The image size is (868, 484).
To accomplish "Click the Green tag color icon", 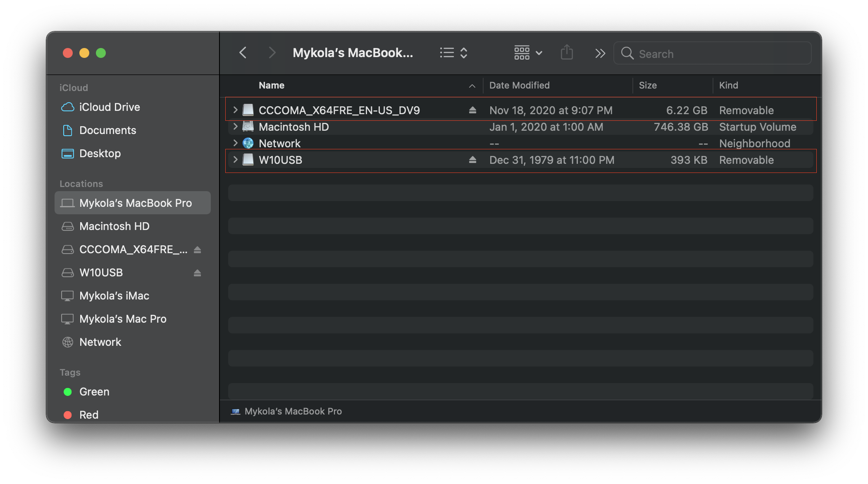I will tap(67, 391).
